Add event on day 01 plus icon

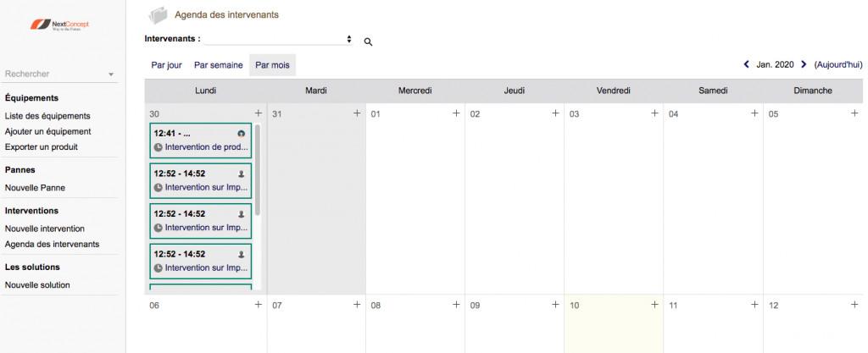[456, 113]
